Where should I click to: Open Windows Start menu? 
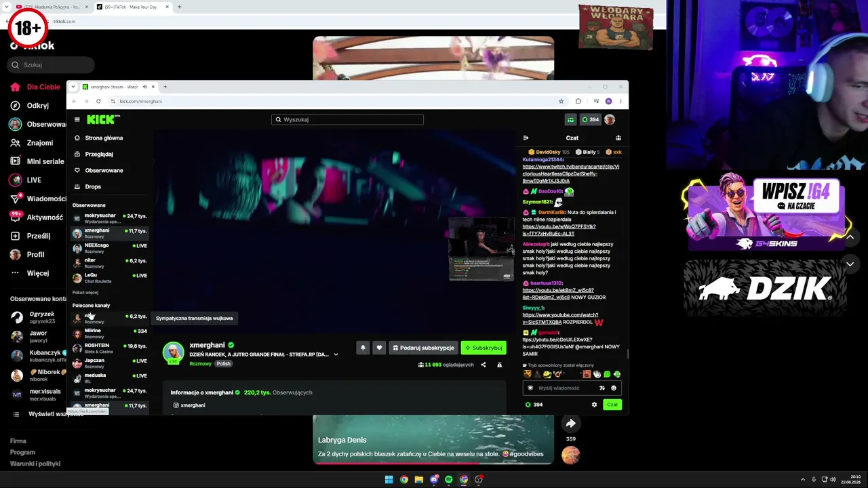389,479
